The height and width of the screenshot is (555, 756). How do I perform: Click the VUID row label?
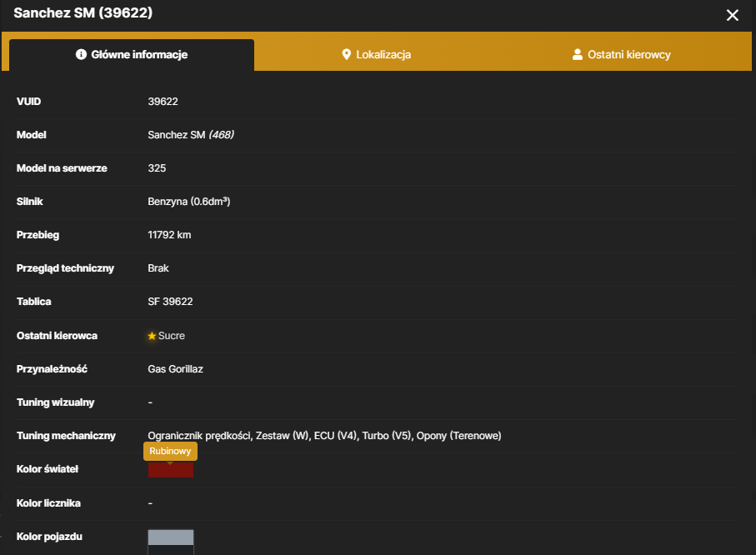pyautogui.click(x=29, y=102)
